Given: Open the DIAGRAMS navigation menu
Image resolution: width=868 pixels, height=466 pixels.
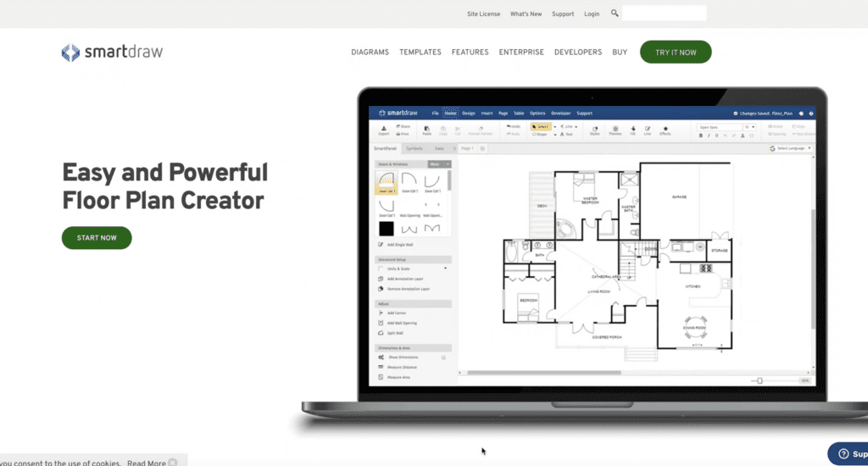Looking at the screenshot, I should pos(370,52).
